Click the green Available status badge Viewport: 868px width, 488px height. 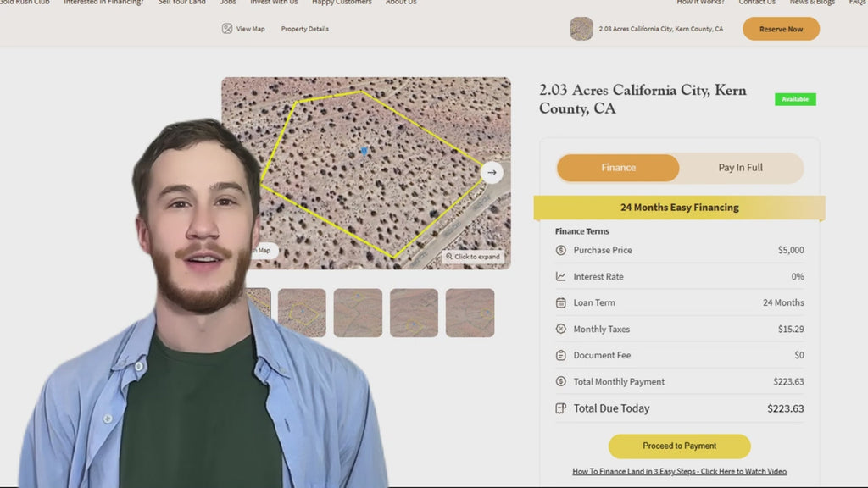(795, 99)
